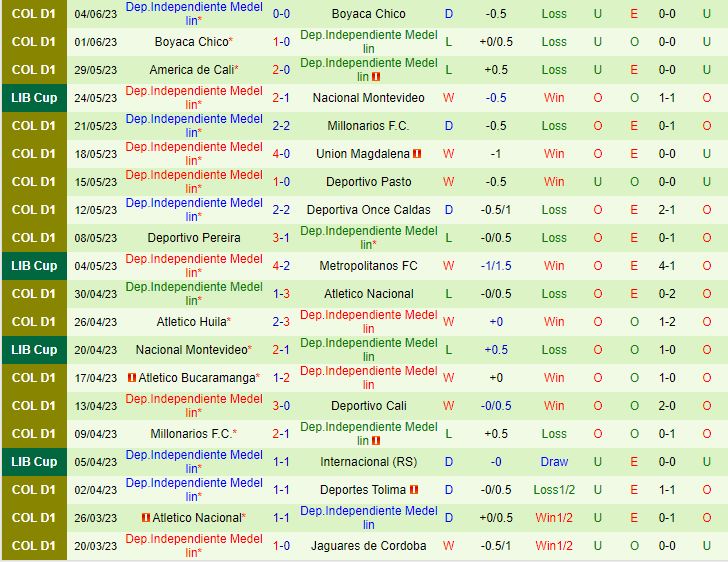Click half-time score 2-0 in Deportivo Cali row
The width and height of the screenshot is (728, 562).
[x=667, y=406]
